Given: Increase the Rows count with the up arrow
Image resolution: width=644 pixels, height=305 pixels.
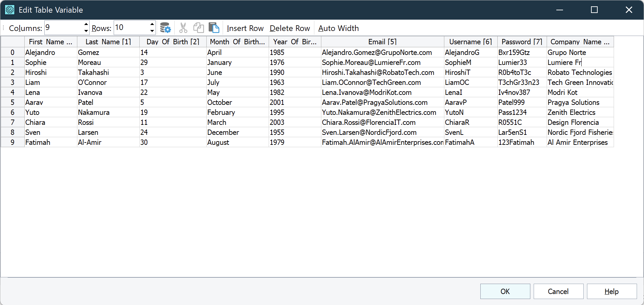Looking at the screenshot, I should pyautogui.click(x=152, y=25).
